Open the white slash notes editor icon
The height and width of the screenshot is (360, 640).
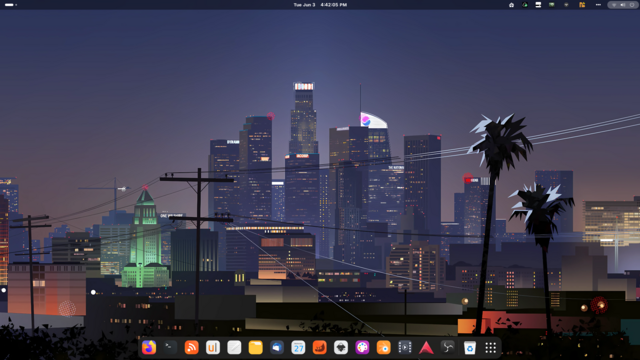point(234,347)
